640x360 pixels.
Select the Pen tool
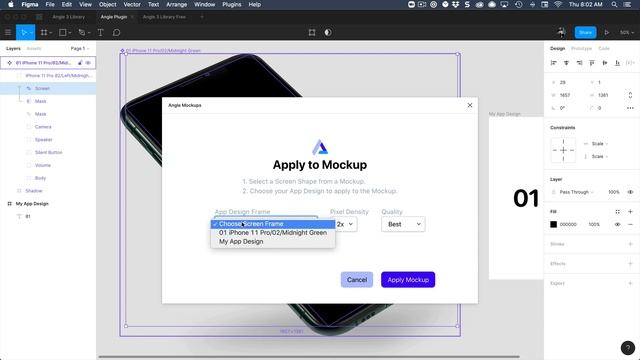point(82,32)
